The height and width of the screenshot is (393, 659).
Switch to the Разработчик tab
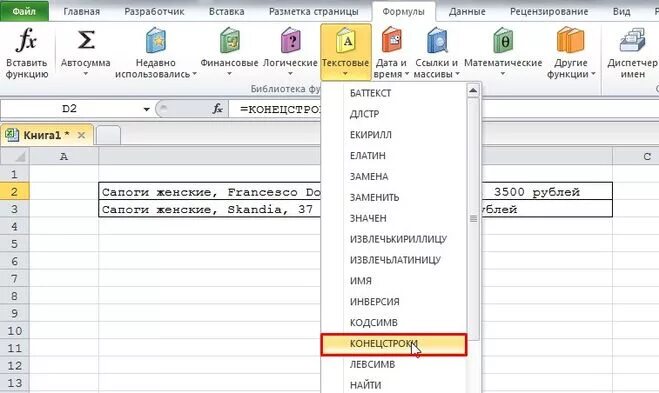(x=154, y=11)
